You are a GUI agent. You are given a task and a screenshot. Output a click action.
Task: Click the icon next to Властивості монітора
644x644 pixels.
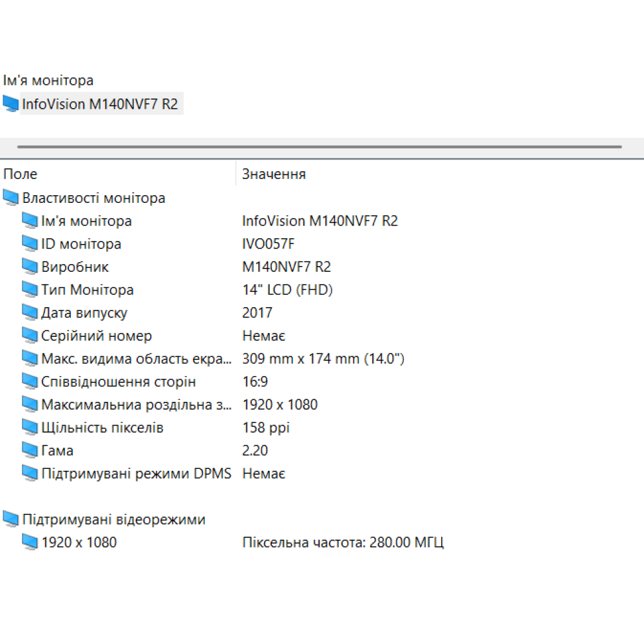click(11, 198)
